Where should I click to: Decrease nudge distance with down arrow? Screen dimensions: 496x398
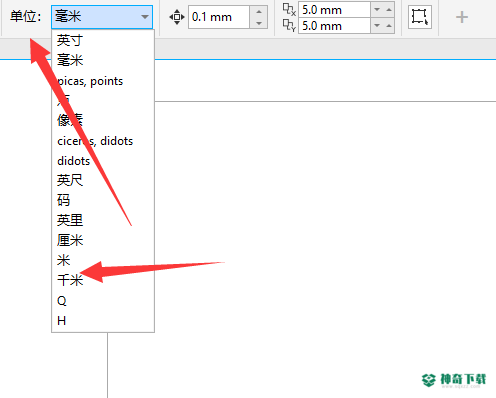259,23
